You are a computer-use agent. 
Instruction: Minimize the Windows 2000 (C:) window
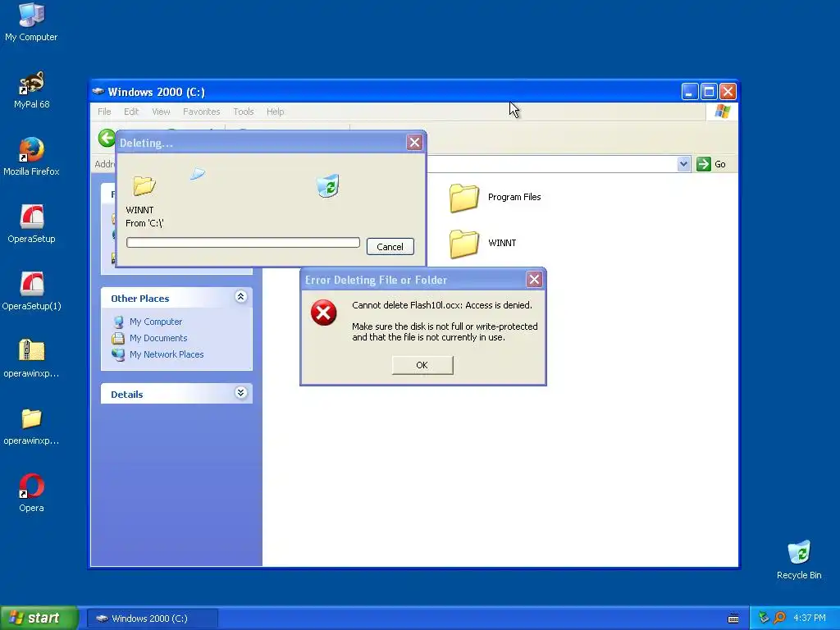pos(689,92)
